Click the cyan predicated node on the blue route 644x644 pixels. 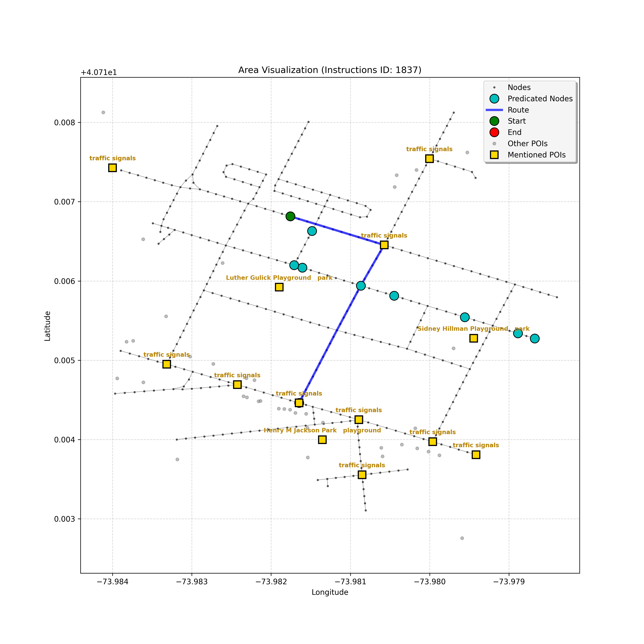click(361, 286)
